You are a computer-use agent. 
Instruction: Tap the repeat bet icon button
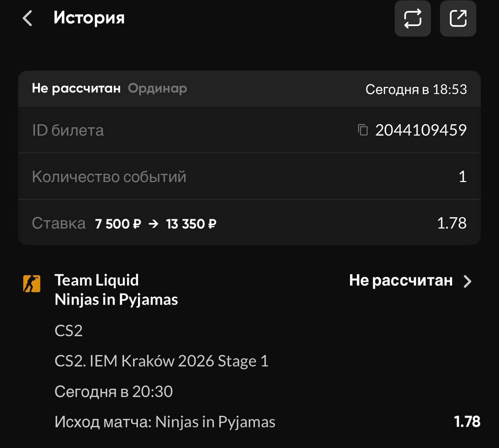412,18
